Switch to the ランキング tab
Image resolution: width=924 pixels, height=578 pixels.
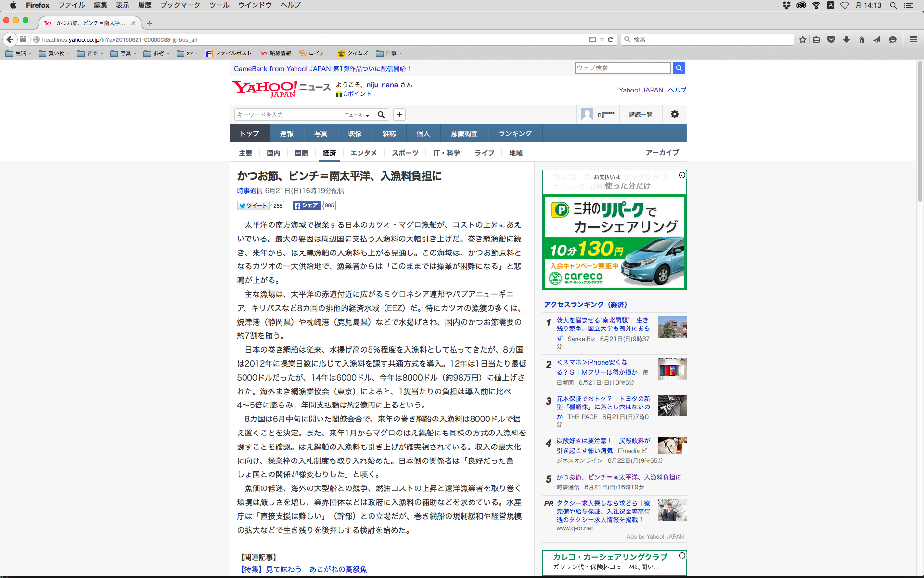coord(515,133)
